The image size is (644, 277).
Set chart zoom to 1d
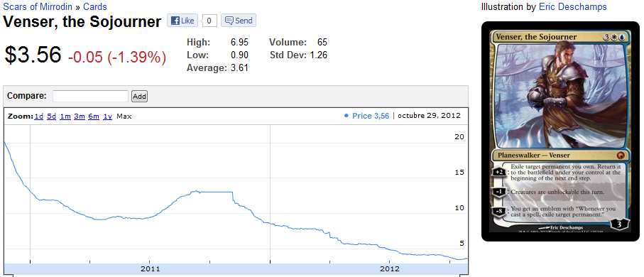pyautogui.click(x=39, y=116)
